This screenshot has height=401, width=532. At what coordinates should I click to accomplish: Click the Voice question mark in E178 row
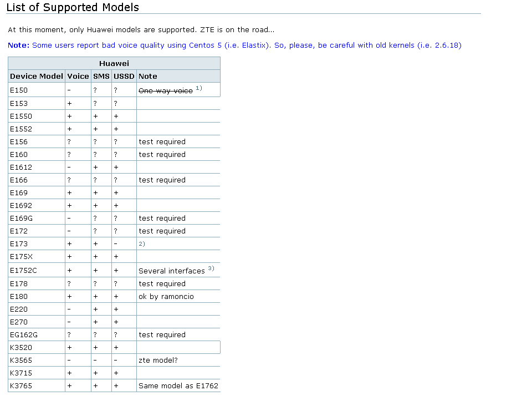point(69,283)
